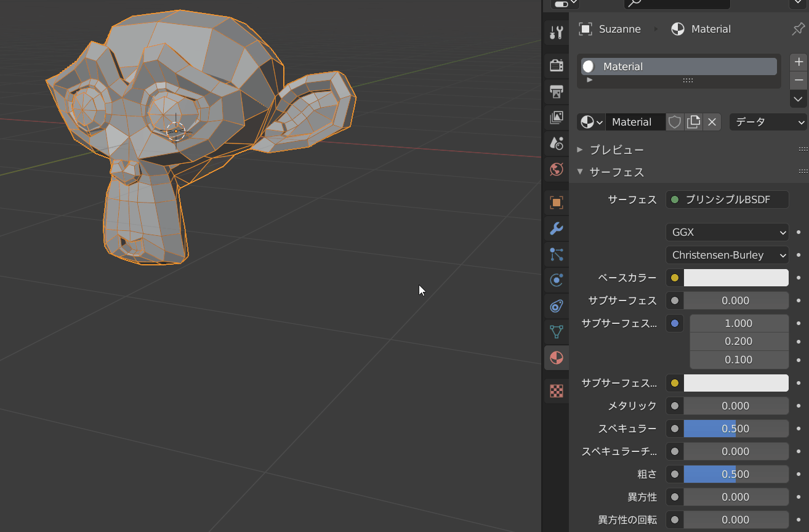The width and height of the screenshot is (809, 532).
Task: Click Material in the properties breadcrumb
Action: coord(711,29)
